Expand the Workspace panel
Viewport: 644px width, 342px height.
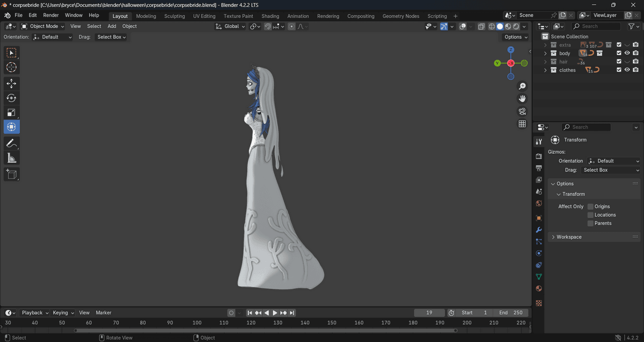click(553, 237)
